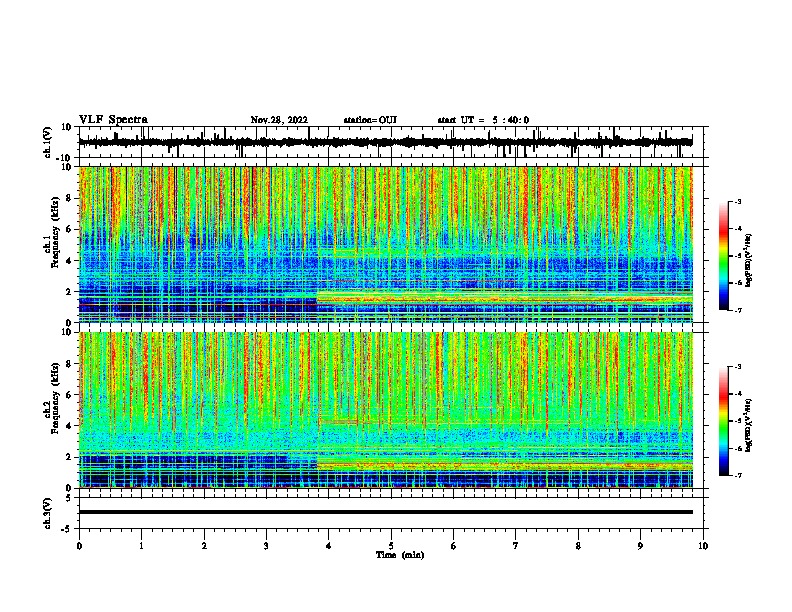Click the "6" kHz tick on ch.1 spectrogram
This screenshot has height=612, width=792.
(69, 230)
